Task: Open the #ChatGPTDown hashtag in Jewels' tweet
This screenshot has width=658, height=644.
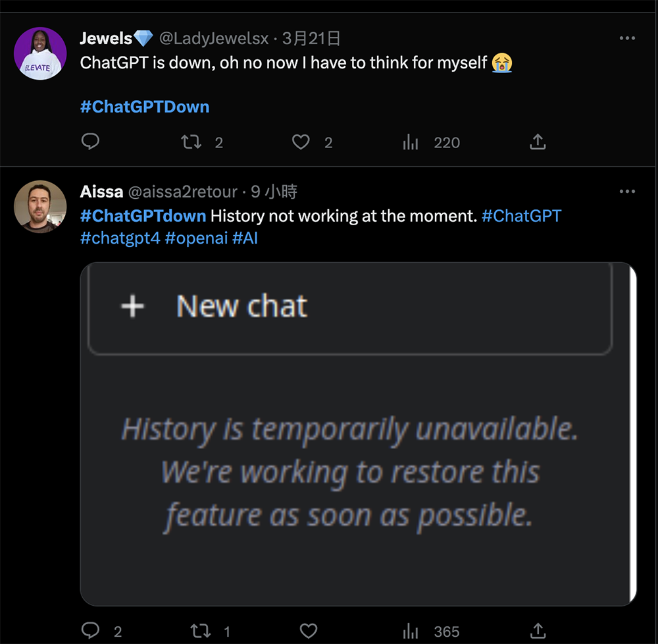Action: pos(145,107)
